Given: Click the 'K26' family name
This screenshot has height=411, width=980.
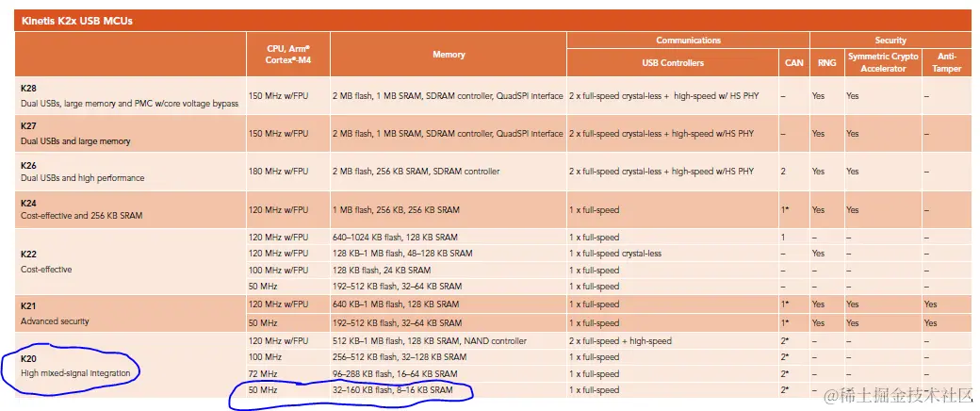Looking at the screenshot, I should [x=29, y=165].
